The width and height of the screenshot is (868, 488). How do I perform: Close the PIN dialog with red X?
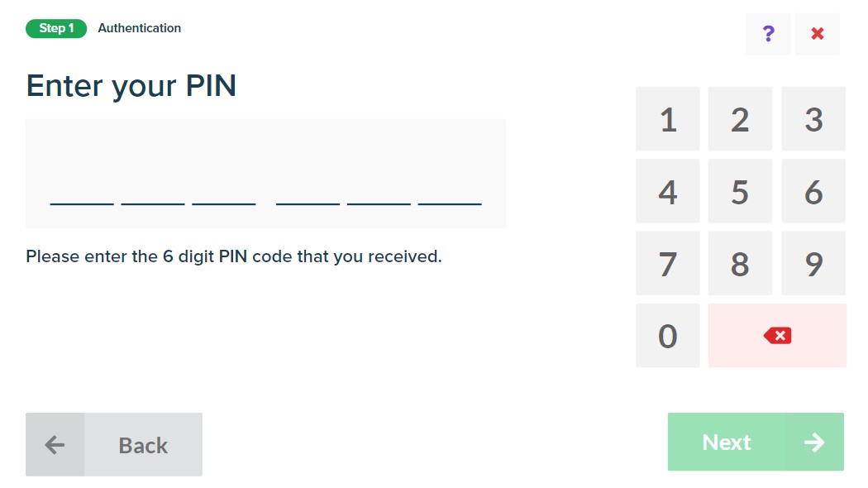817,34
